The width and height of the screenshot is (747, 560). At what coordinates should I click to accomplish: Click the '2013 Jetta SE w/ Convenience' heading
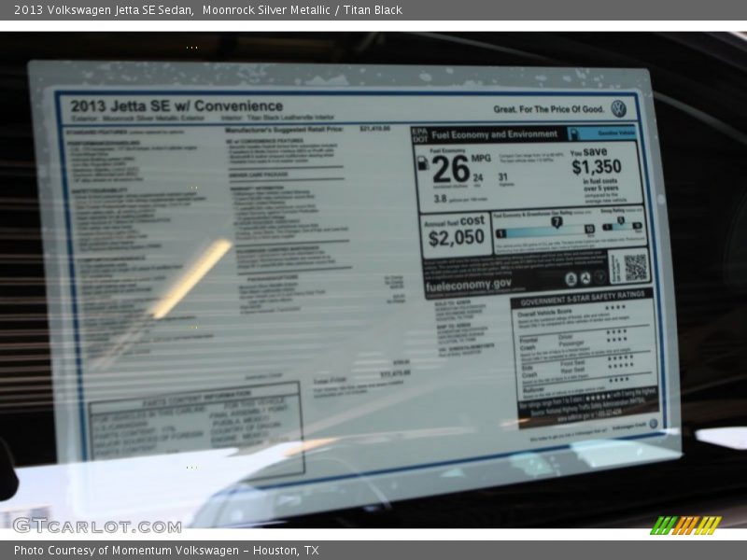coord(176,105)
